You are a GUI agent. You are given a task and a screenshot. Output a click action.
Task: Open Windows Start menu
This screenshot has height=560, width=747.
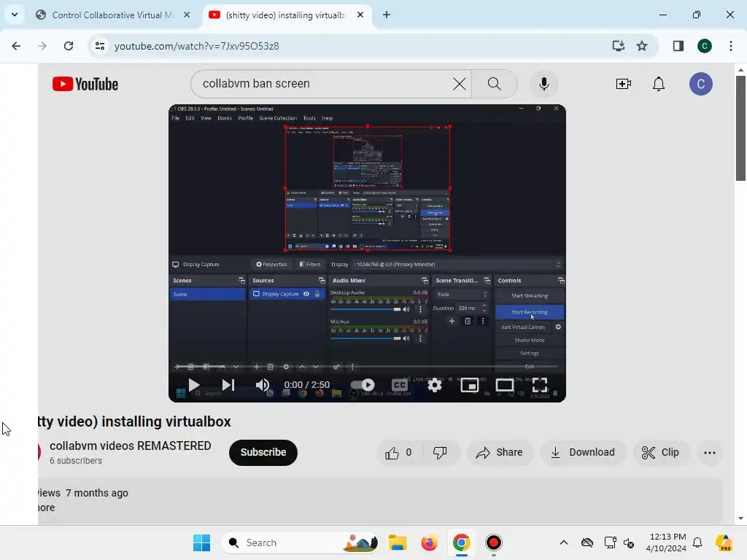tap(201, 542)
